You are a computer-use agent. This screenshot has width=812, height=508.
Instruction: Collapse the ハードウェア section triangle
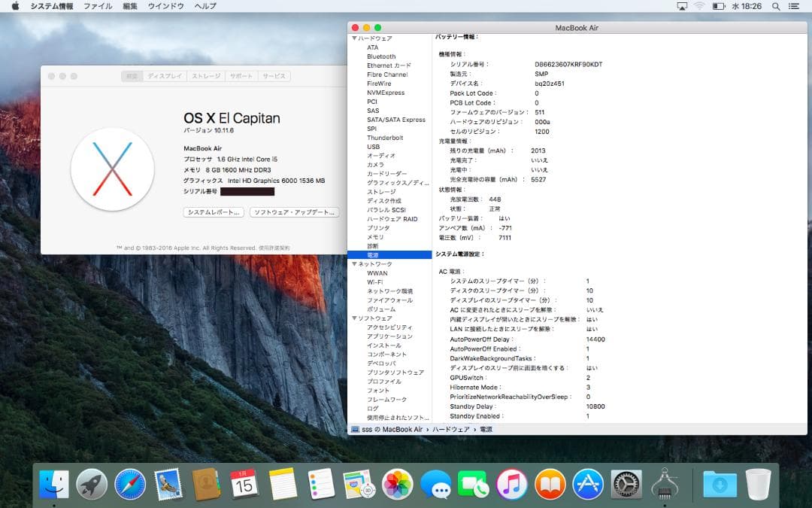(354, 38)
